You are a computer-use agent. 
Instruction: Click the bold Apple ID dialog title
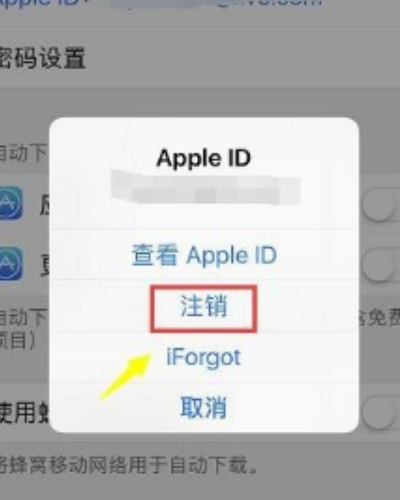[204, 158]
